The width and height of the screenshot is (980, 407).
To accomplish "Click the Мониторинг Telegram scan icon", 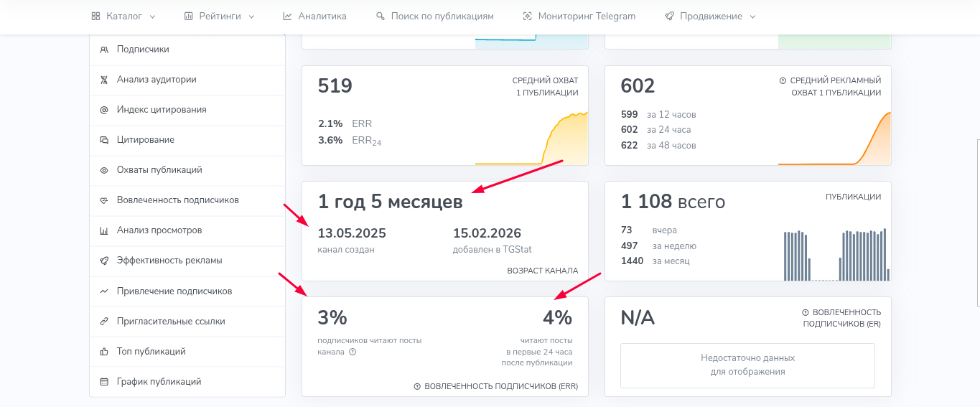I will point(528,16).
